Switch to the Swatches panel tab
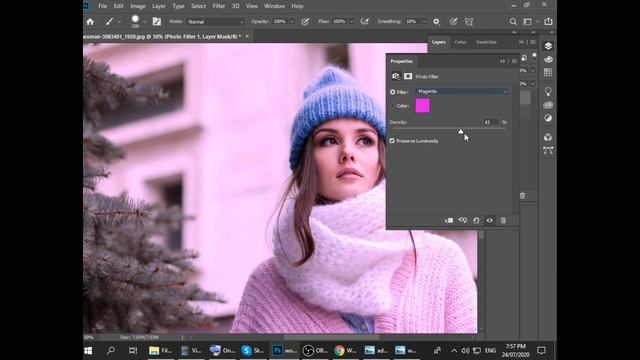This screenshot has height=360, width=640. (486, 42)
